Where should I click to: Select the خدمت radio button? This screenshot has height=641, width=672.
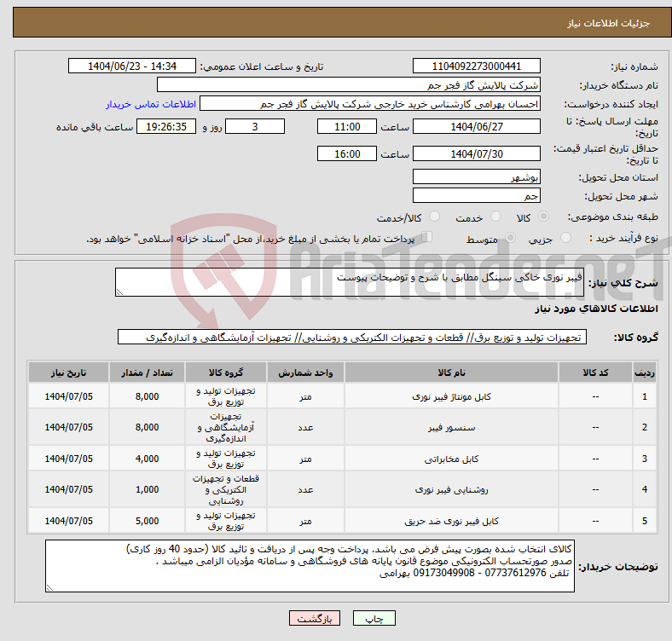click(495, 217)
